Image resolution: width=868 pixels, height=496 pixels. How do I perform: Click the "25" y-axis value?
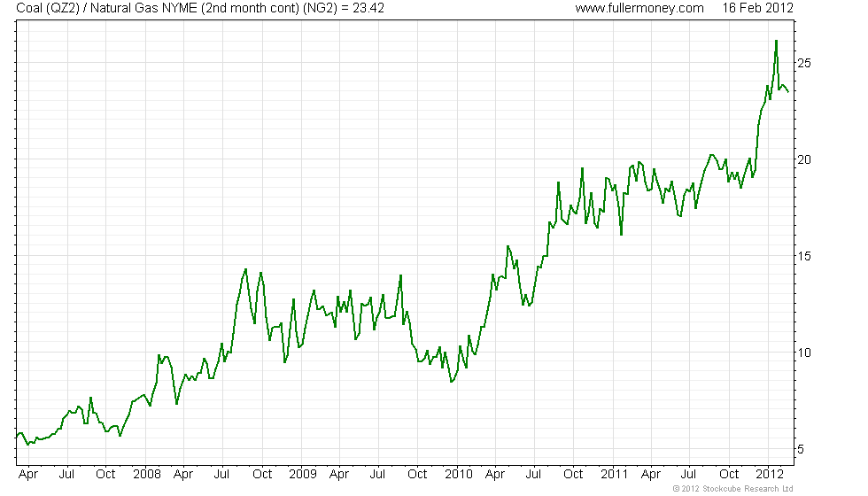pos(804,63)
